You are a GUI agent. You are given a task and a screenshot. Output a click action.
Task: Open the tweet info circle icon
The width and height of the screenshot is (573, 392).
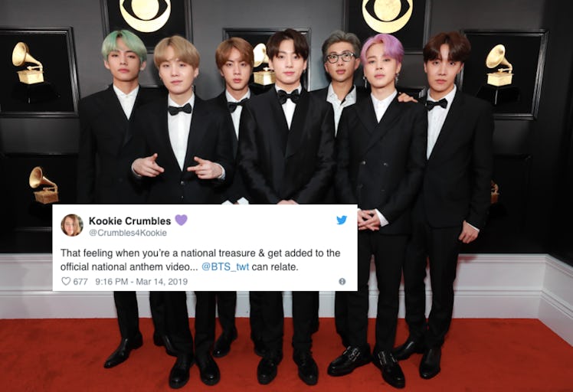tap(342, 281)
